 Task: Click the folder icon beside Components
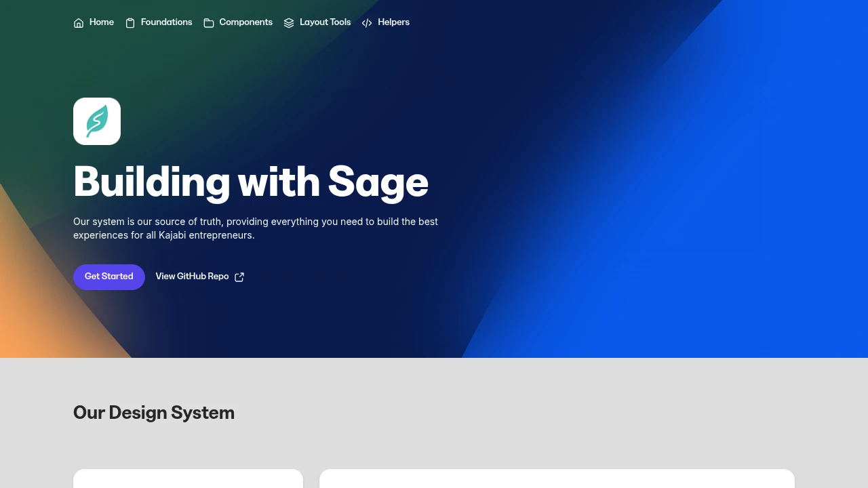[209, 22]
